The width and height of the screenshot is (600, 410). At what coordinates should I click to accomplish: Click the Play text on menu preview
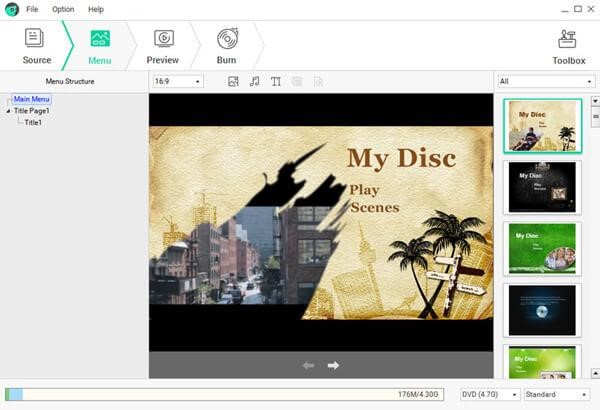[364, 189]
